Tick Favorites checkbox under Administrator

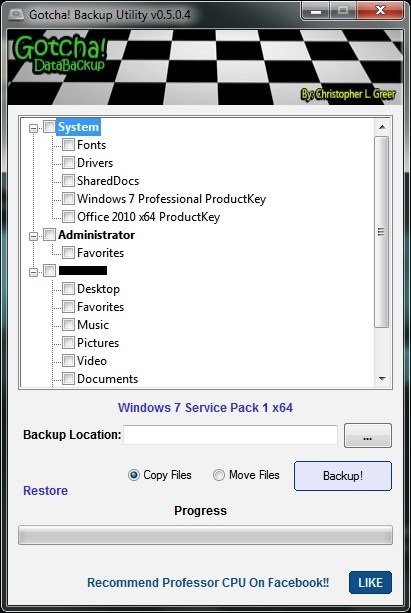pyautogui.click(x=68, y=253)
